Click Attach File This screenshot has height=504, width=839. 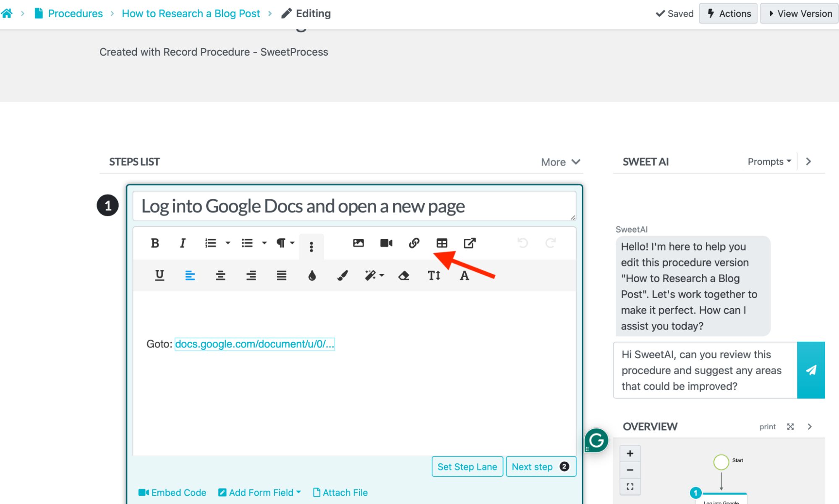click(x=340, y=493)
